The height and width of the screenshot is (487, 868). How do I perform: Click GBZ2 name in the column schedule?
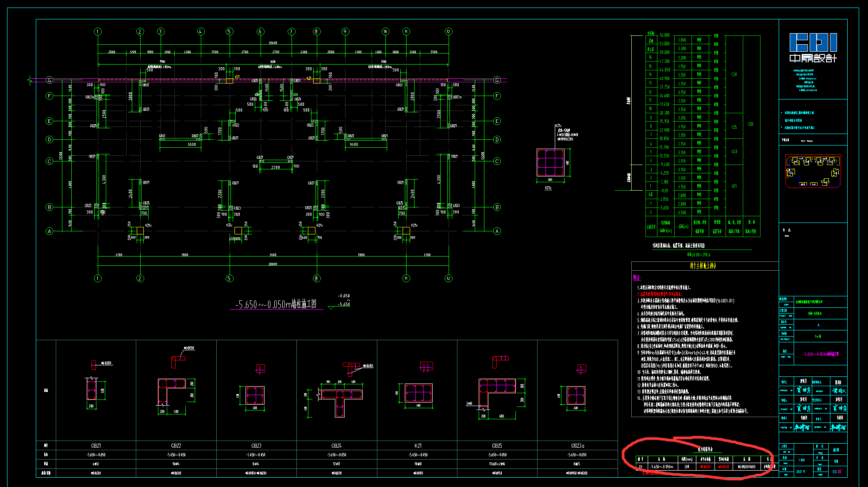coord(176,446)
